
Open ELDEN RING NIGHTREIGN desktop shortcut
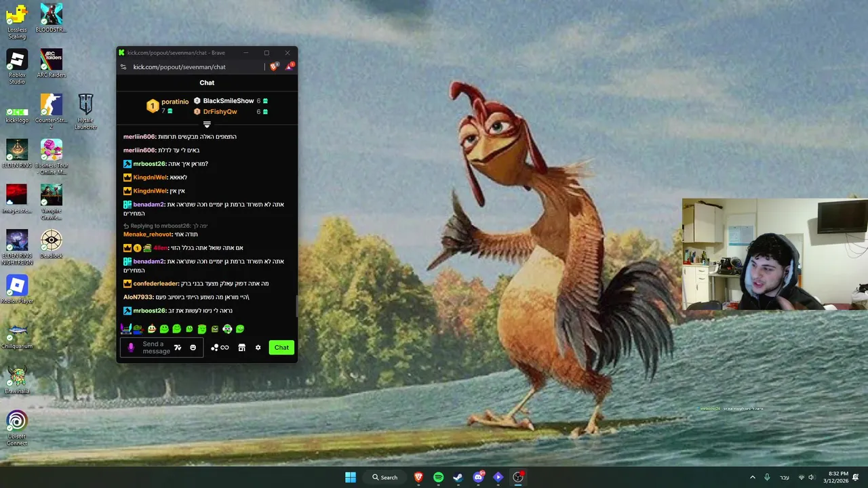click(17, 248)
